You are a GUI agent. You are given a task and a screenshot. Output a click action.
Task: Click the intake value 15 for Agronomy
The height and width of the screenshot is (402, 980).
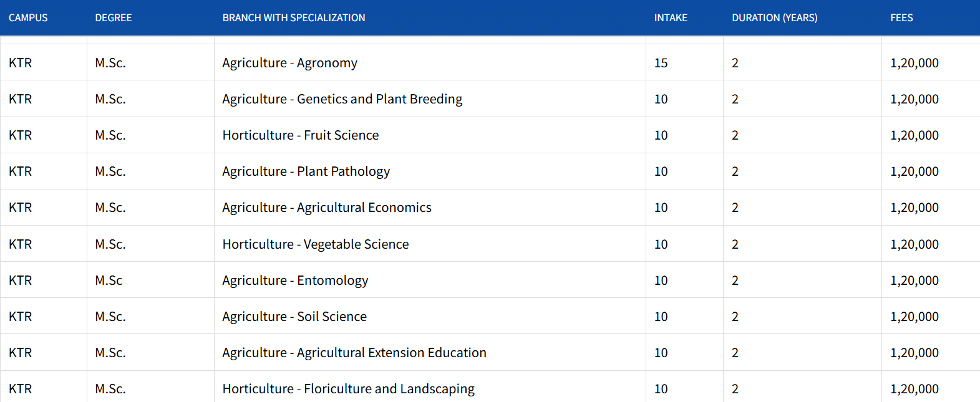(661, 63)
